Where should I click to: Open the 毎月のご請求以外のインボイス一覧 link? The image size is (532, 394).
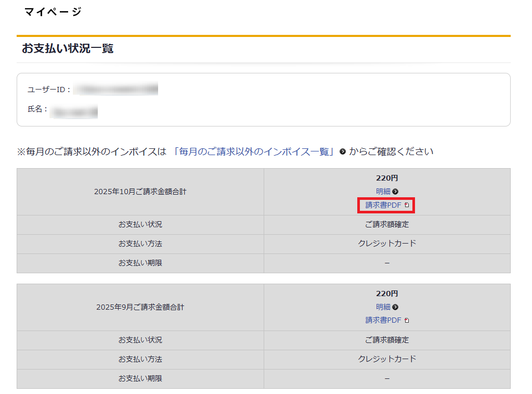tap(254, 151)
